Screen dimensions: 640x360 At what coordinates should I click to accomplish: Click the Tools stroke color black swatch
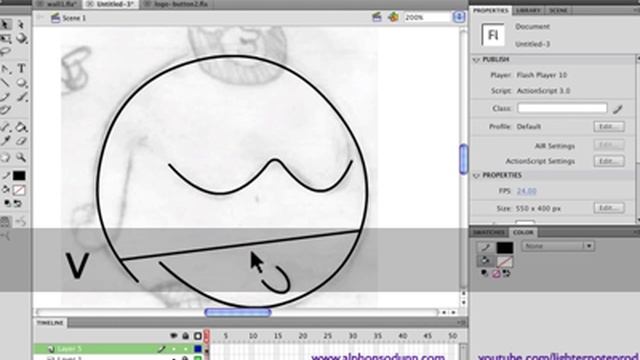coord(19,176)
